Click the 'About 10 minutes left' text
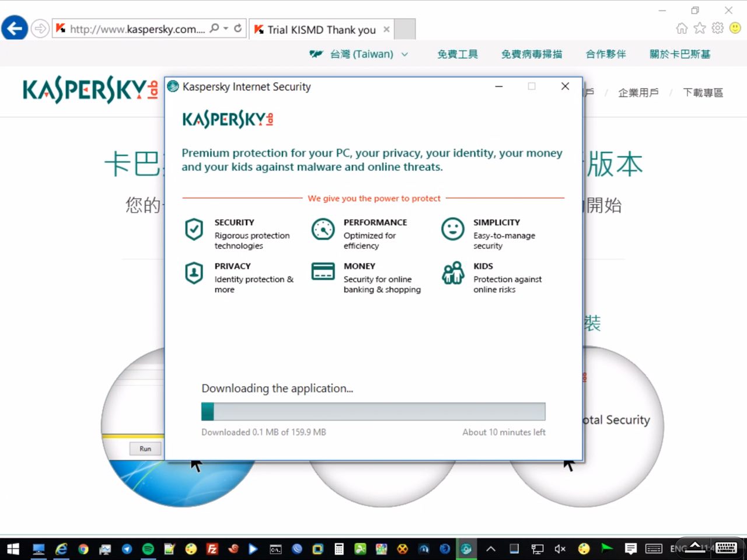 click(504, 432)
